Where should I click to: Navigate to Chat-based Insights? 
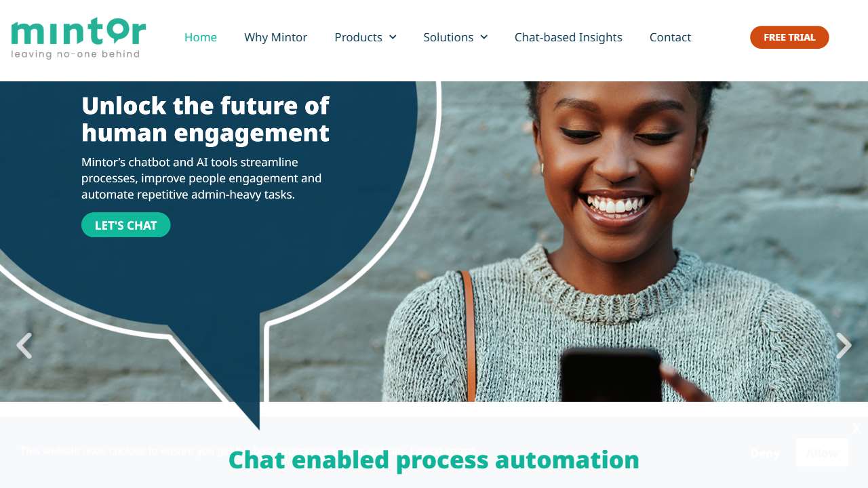click(568, 37)
